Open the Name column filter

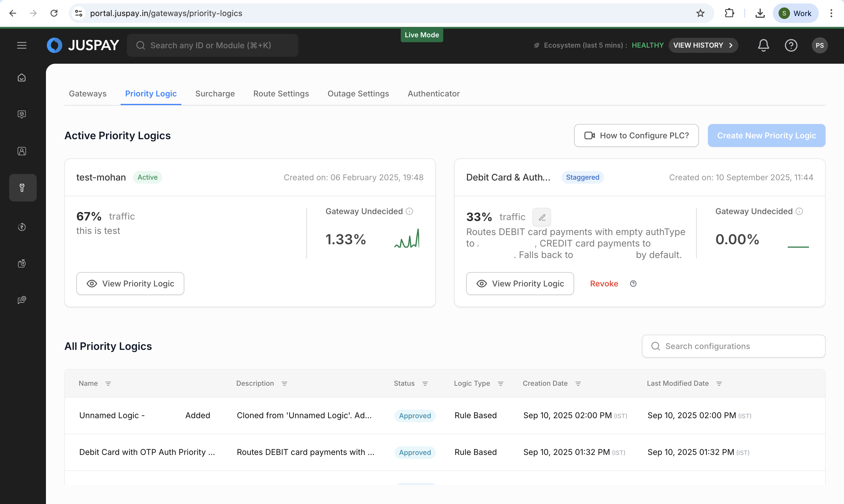(x=108, y=383)
